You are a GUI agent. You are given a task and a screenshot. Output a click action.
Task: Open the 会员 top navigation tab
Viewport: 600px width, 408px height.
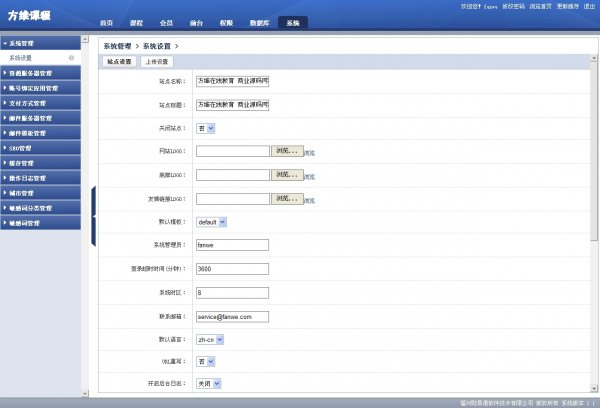click(166, 22)
